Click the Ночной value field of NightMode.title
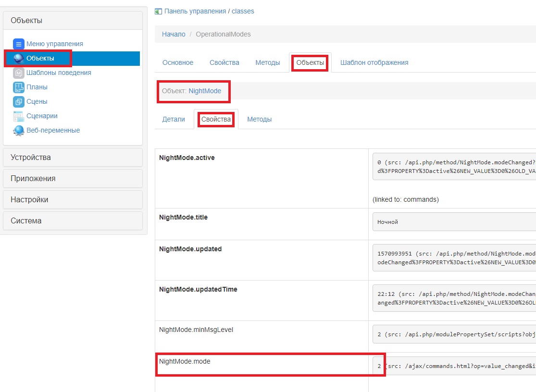The width and height of the screenshot is (536, 392). [x=452, y=222]
